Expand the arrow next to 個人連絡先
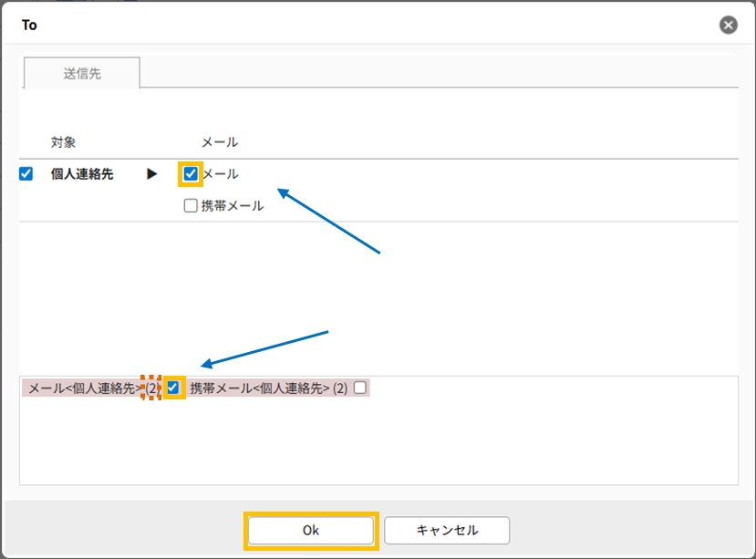This screenshot has width=756, height=559. coord(152,173)
